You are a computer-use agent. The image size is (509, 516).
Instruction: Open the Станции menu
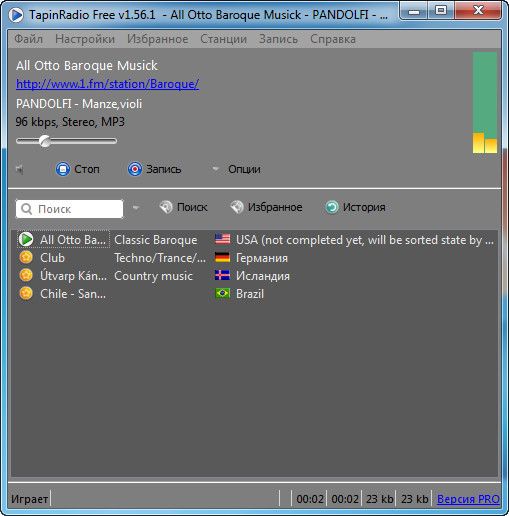[223, 39]
